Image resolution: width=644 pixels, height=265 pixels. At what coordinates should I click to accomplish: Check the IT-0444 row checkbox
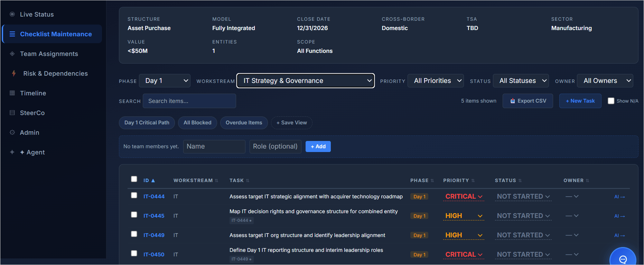[134, 195]
